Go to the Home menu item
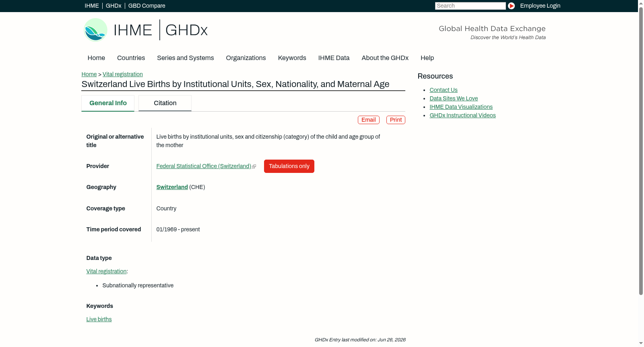Image resolution: width=644 pixels, height=347 pixels. point(96,58)
